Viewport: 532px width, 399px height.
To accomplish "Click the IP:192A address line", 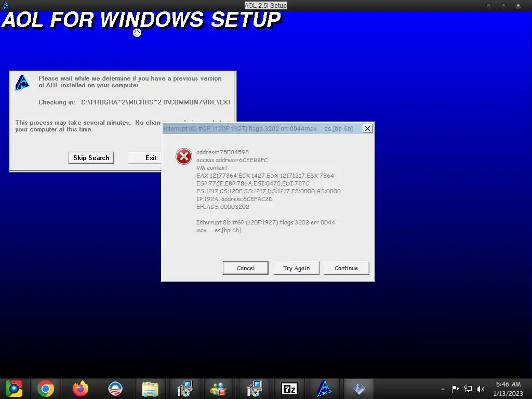I will pos(234,199).
